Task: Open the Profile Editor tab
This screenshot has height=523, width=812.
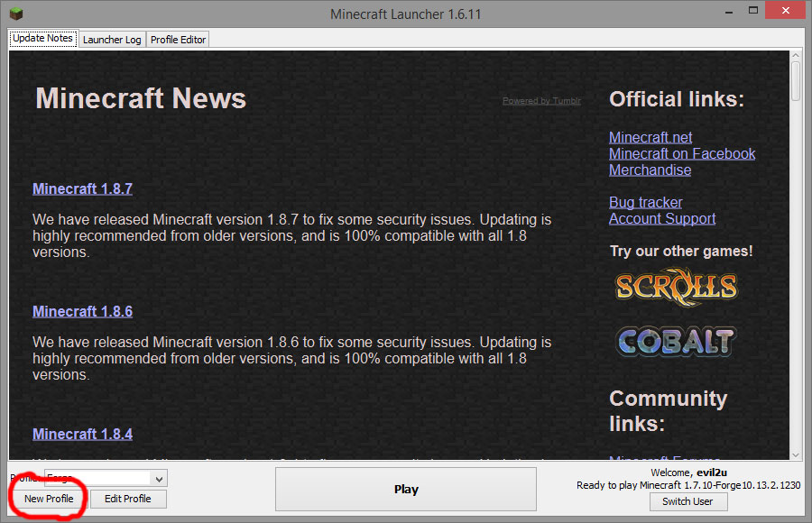Action: 178,40
